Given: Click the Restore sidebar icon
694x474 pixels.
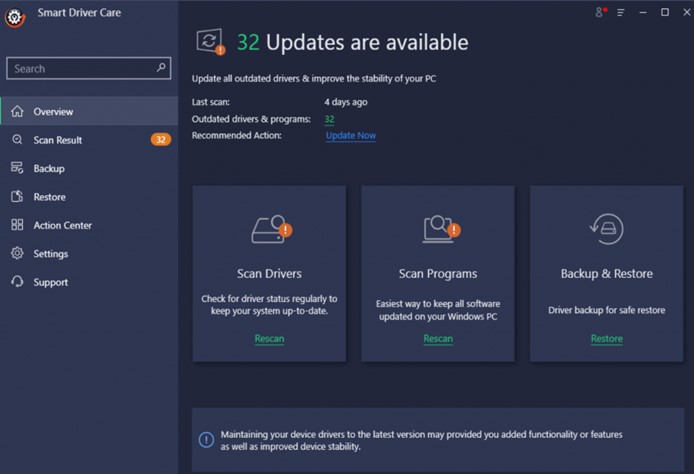Looking at the screenshot, I should coord(17,196).
